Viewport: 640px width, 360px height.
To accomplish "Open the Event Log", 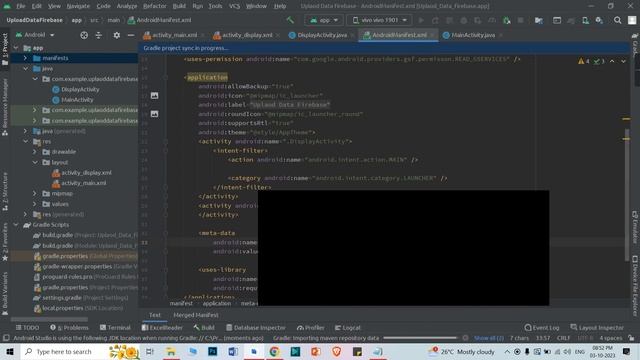I will pyautogui.click(x=542, y=328).
